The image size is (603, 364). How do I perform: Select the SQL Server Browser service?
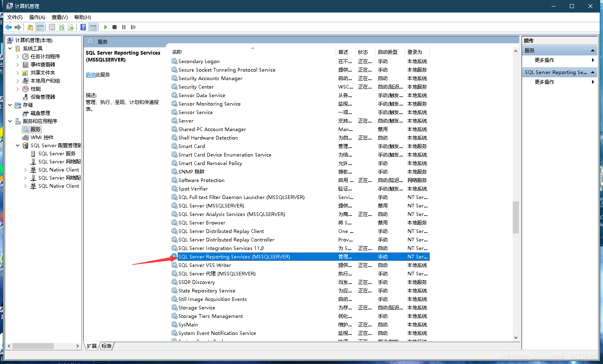tap(202, 223)
